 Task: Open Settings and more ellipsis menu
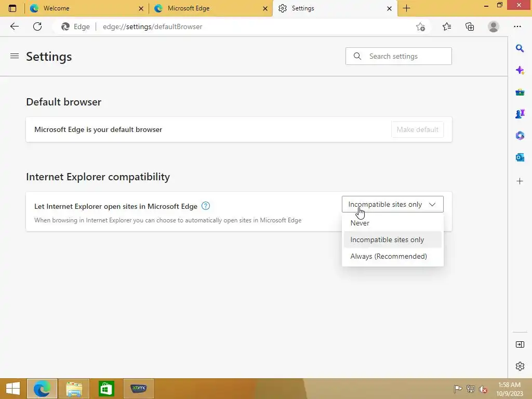tap(517, 26)
